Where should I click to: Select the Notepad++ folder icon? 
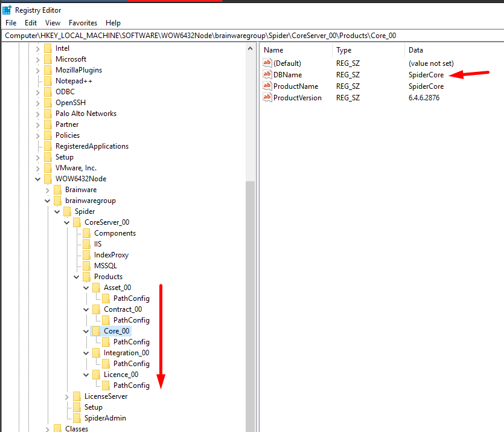click(x=48, y=81)
